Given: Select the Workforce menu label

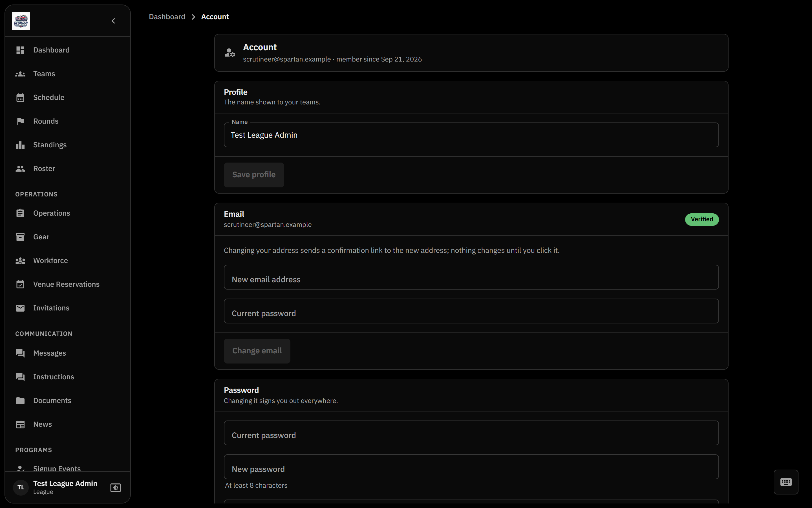Looking at the screenshot, I should tap(50, 261).
